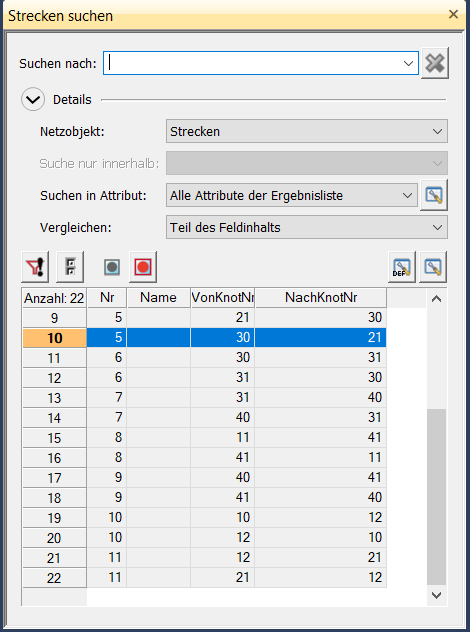This screenshot has width=470, height=632.
Task: Open the Suchen in Attribut dropdown
Action: point(291,195)
